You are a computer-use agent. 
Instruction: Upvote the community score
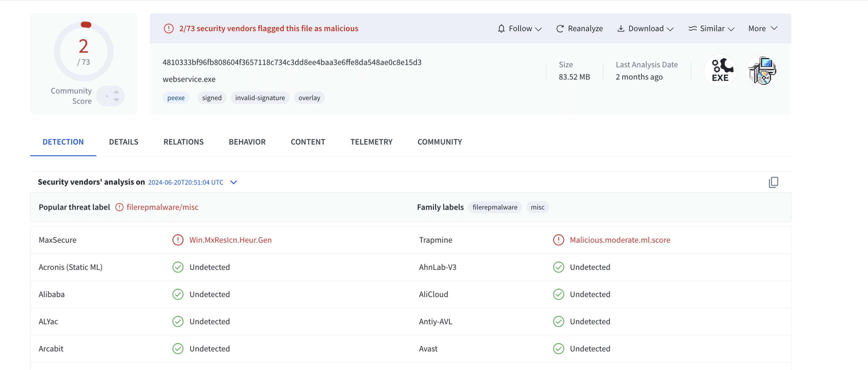click(116, 92)
